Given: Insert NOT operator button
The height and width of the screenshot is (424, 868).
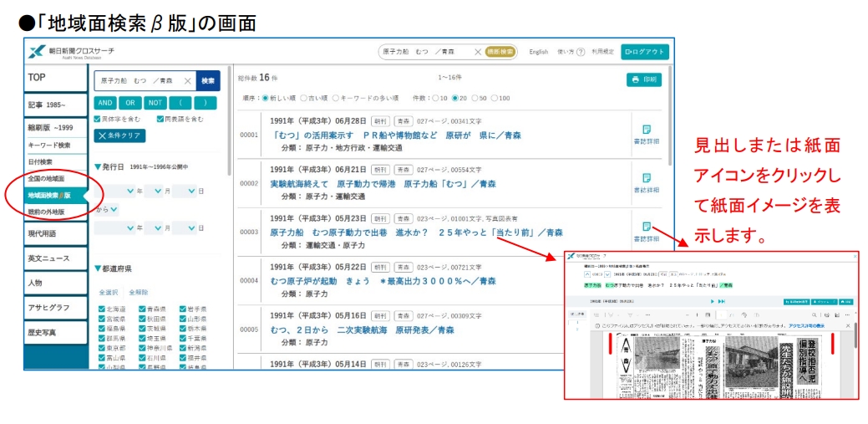Looking at the screenshot, I should pos(155,103).
